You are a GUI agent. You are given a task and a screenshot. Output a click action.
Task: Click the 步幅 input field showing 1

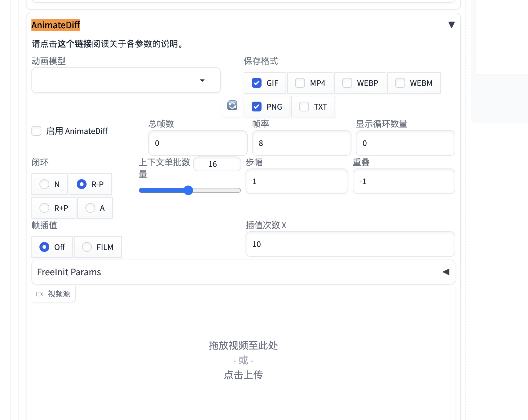point(297,181)
